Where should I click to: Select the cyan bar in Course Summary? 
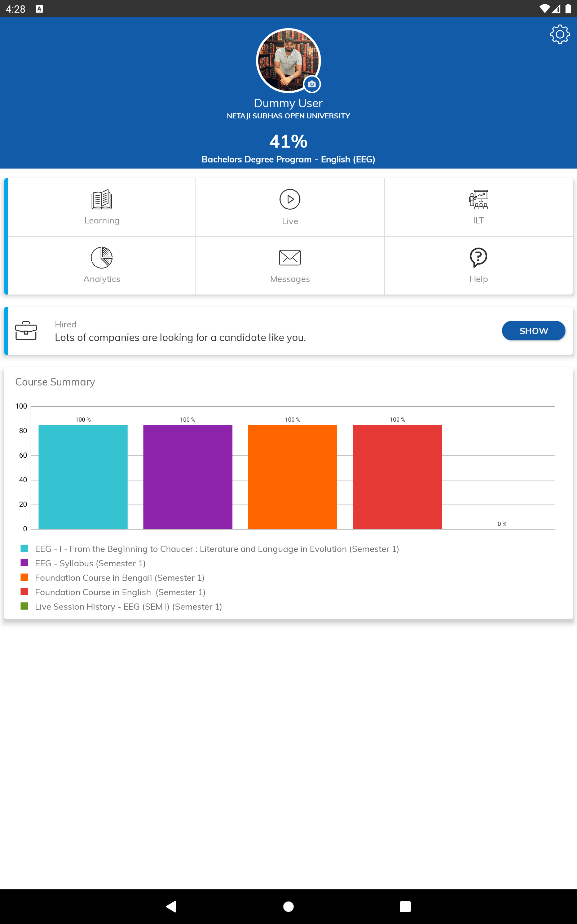coord(83,476)
